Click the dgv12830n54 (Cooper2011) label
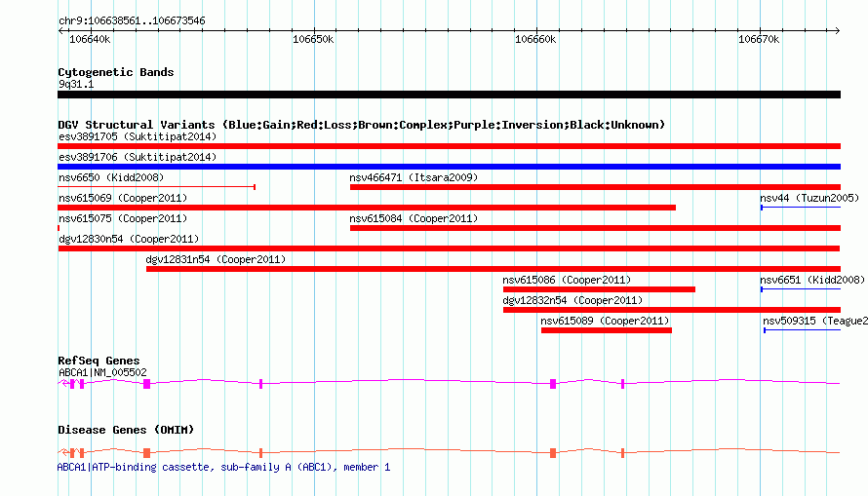868x496 pixels. click(x=129, y=239)
